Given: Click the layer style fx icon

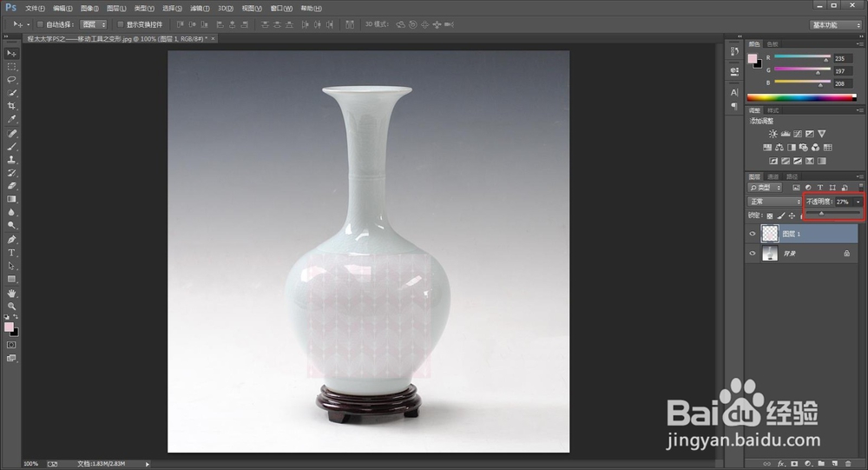Looking at the screenshot, I should [x=781, y=464].
